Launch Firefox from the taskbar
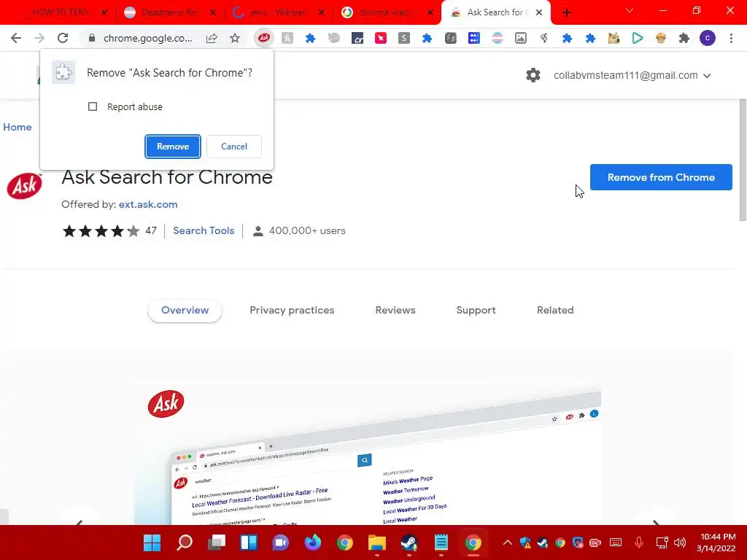 [313, 542]
